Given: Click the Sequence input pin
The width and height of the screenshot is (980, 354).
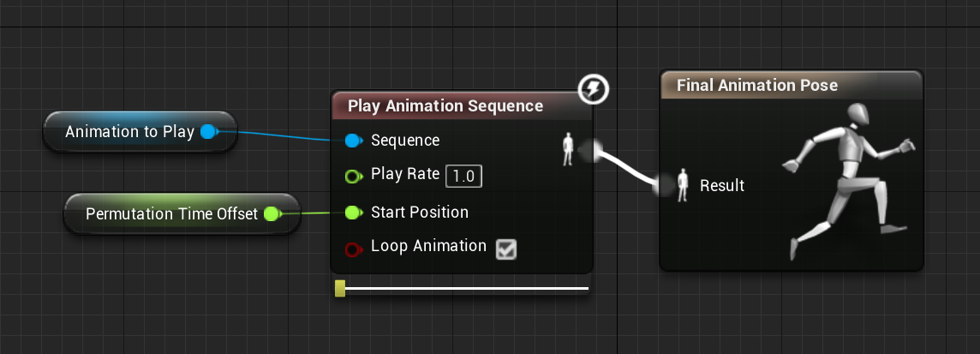Looking at the screenshot, I should (353, 141).
